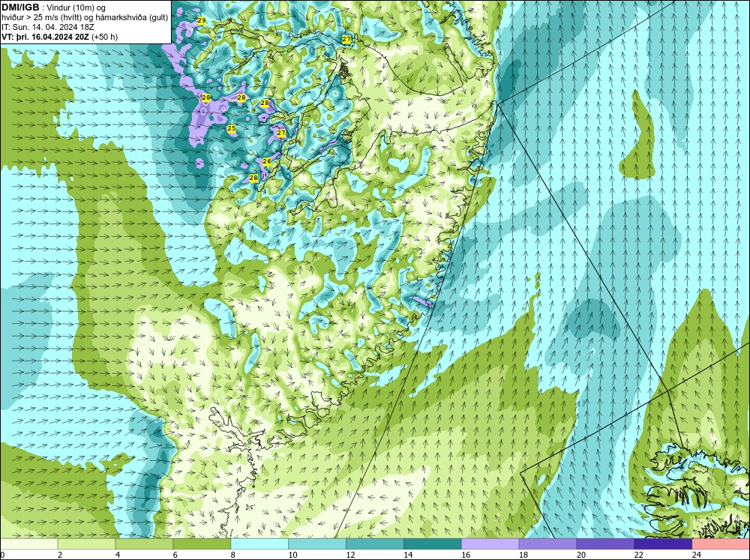This screenshot has height=560, width=750.
Task: Click the DMI/IGB title text
Action: tap(19, 7)
